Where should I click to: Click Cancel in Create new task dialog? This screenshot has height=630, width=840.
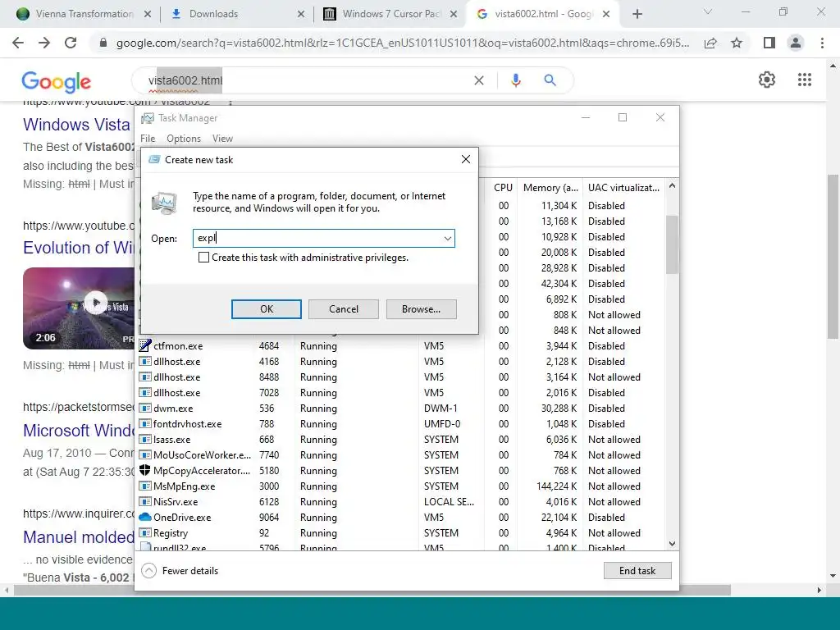pyautogui.click(x=344, y=309)
